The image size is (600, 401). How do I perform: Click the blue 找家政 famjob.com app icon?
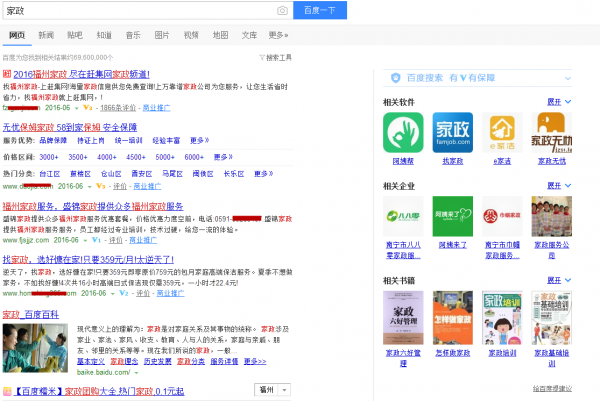click(x=453, y=132)
